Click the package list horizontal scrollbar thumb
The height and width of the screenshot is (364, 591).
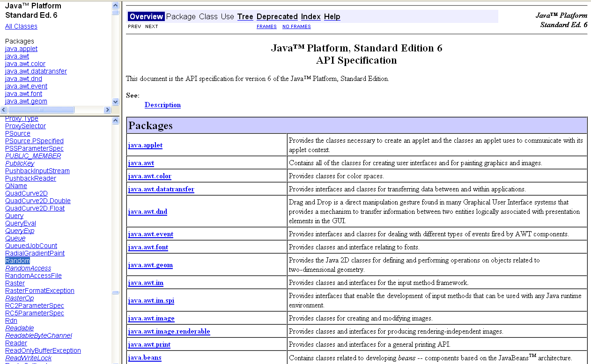41,109
